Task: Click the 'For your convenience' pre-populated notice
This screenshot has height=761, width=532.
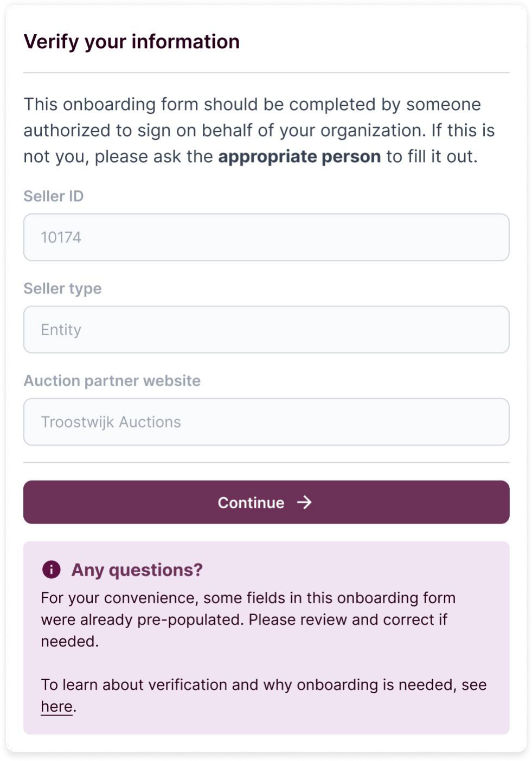Action: 248,598
